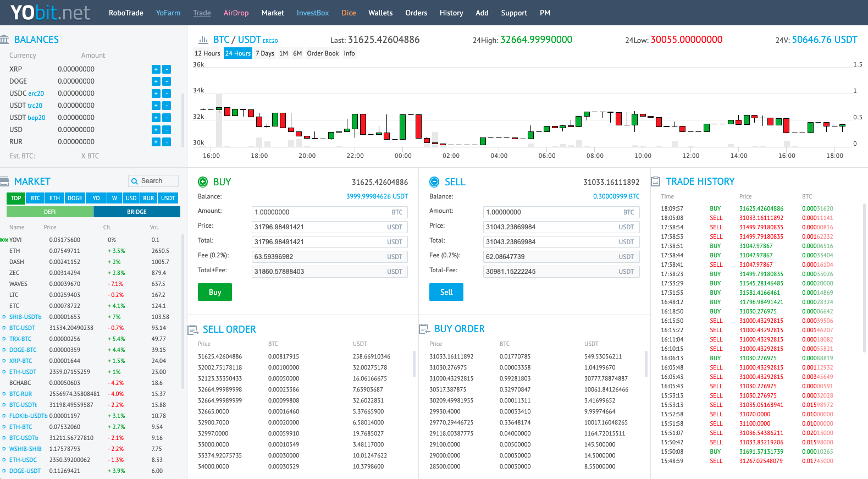
Task: Click the Trade History panel icon
Action: click(655, 181)
